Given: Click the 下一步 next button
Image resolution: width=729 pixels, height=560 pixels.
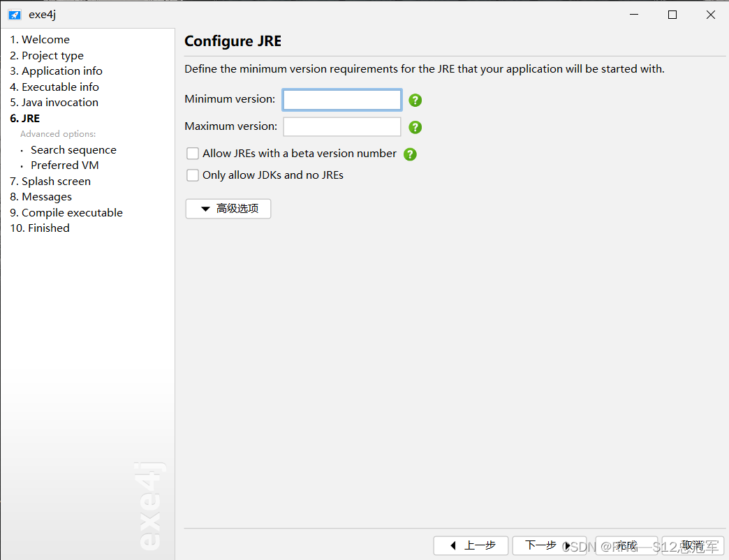Looking at the screenshot, I should pyautogui.click(x=550, y=545).
